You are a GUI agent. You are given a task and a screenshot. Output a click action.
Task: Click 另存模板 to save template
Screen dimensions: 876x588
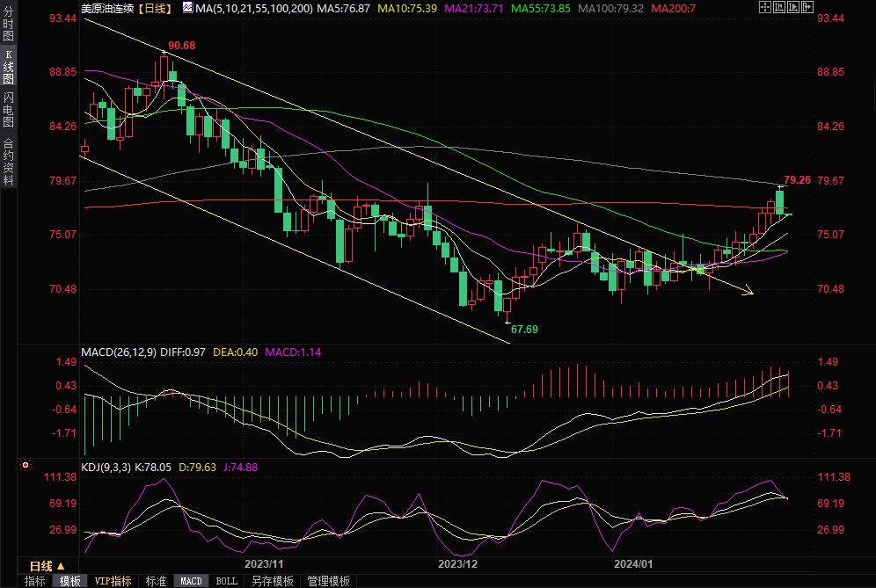pos(272,581)
